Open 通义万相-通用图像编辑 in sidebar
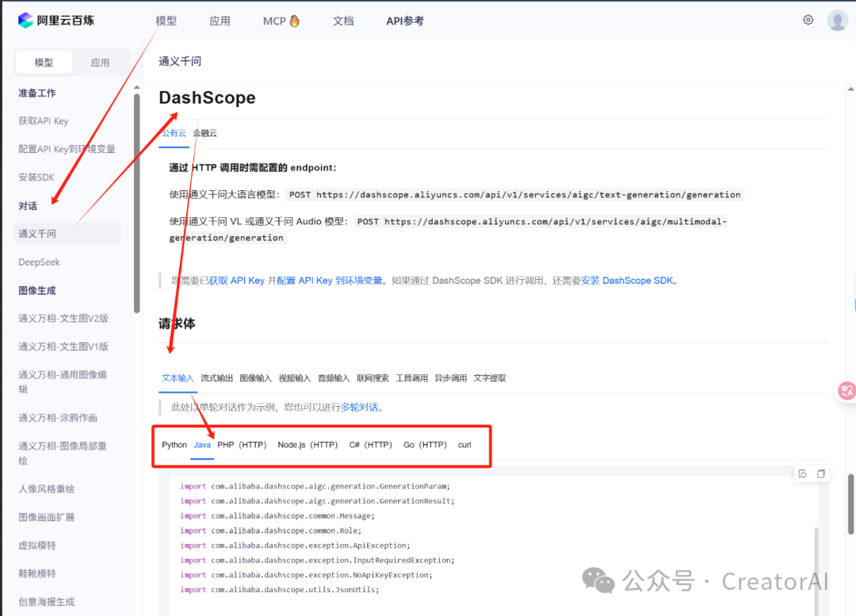The width and height of the screenshot is (856, 616). [x=63, y=381]
